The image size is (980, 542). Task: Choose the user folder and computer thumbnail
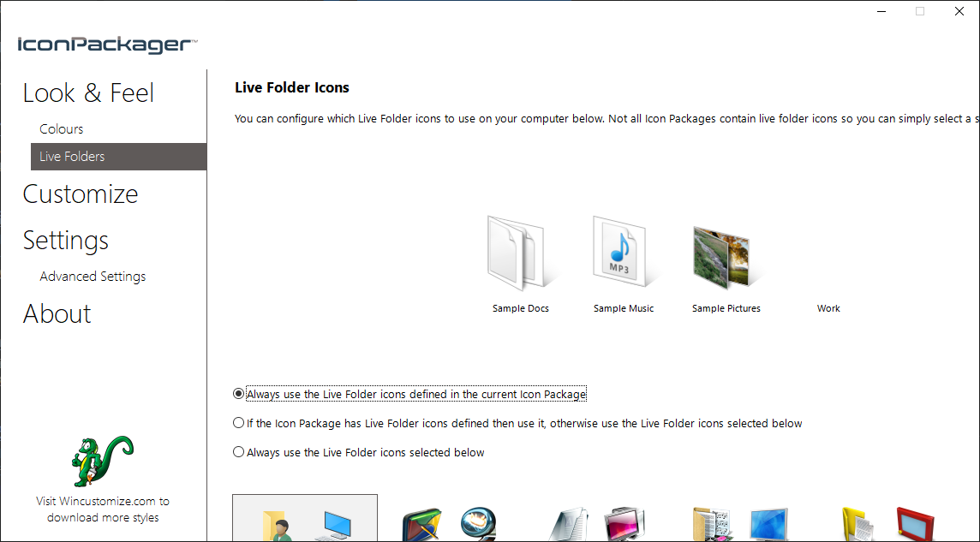(305, 521)
